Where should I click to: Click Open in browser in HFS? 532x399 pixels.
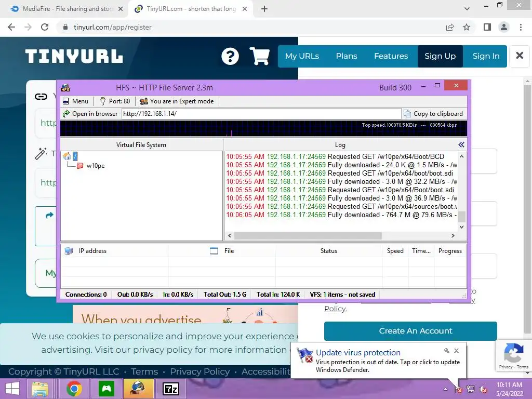pyautogui.click(x=90, y=114)
